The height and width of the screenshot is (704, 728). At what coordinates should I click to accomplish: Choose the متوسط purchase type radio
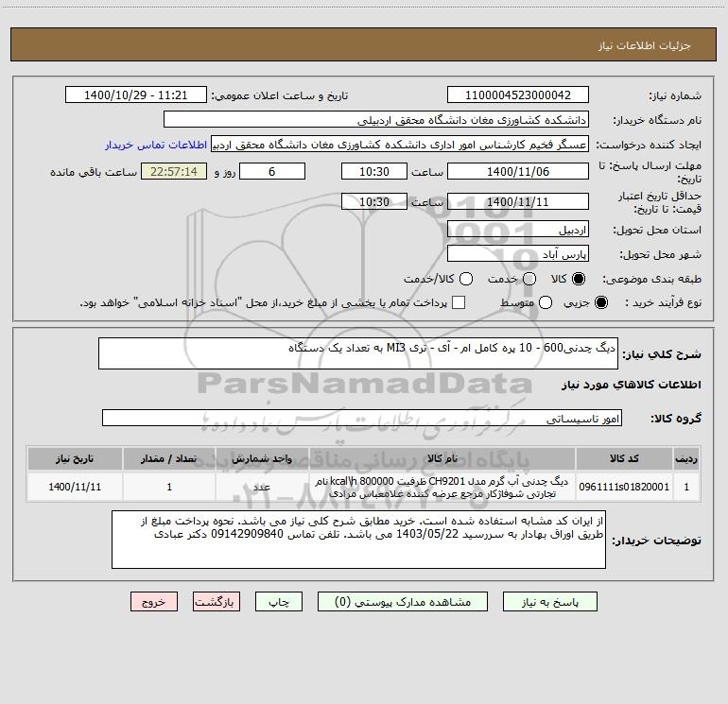[546, 302]
